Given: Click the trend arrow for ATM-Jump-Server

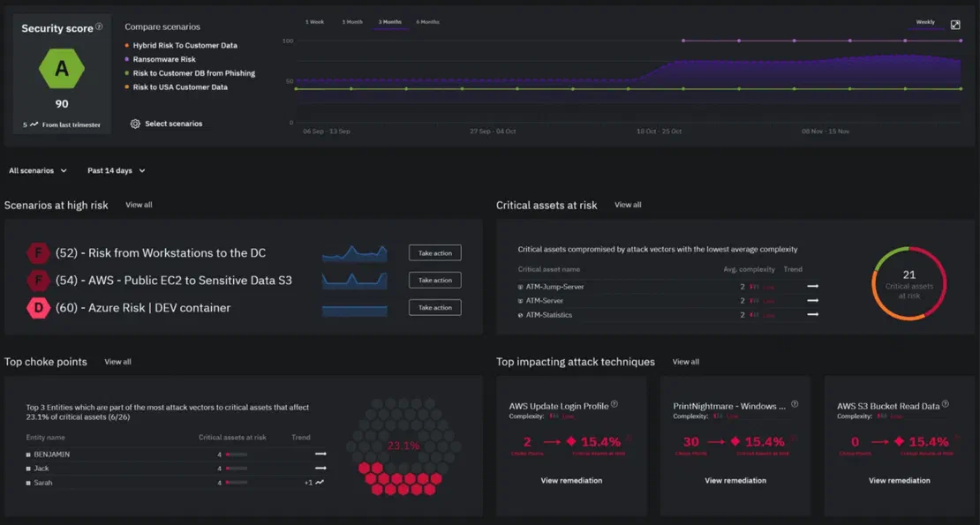Looking at the screenshot, I should click(812, 287).
